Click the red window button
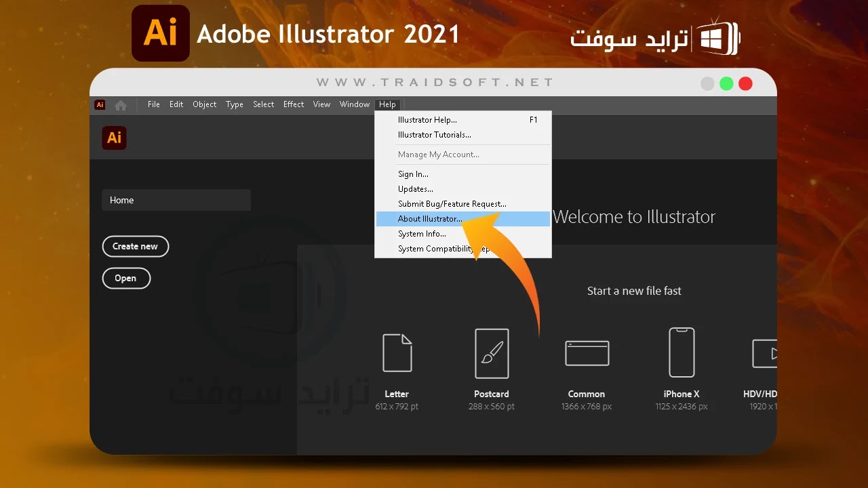The height and width of the screenshot is (488, 868). (x=745, y=83)
